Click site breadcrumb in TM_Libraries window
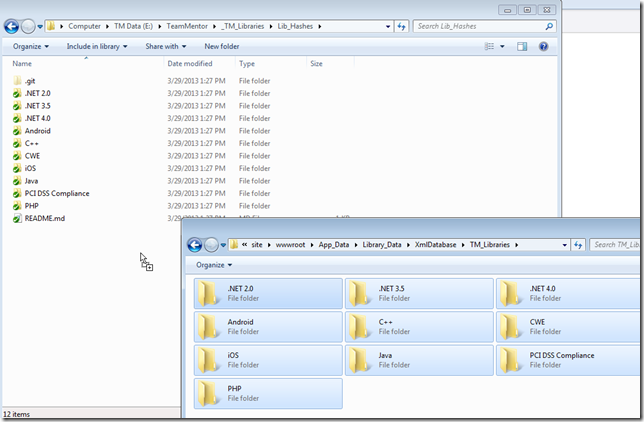Image resolution: width=644 pixels, height=422 pixels. pyautogui.click(x=257, y=245)
